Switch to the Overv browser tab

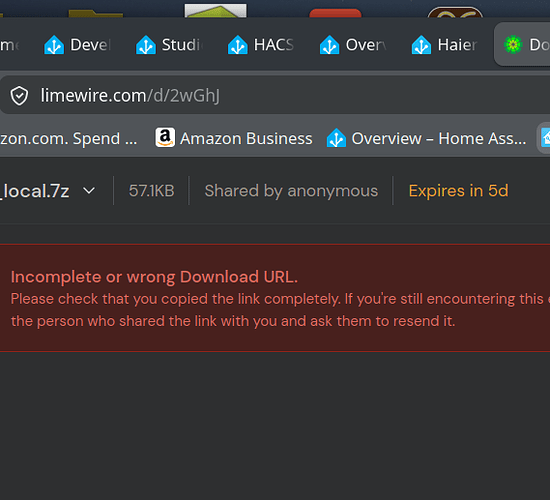[354, 45]
